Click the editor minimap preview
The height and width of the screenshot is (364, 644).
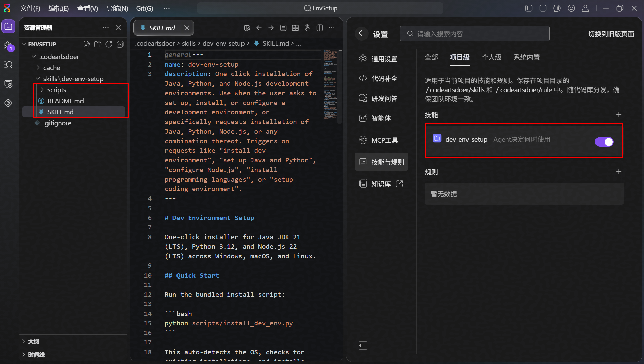[x=330, y=85]
